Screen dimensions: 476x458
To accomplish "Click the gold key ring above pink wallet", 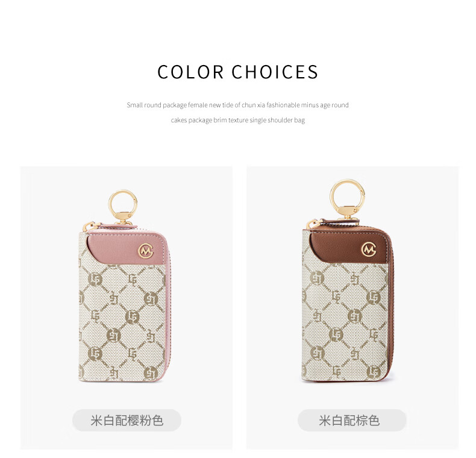I will pyautogui.click(x=123, y=203).
